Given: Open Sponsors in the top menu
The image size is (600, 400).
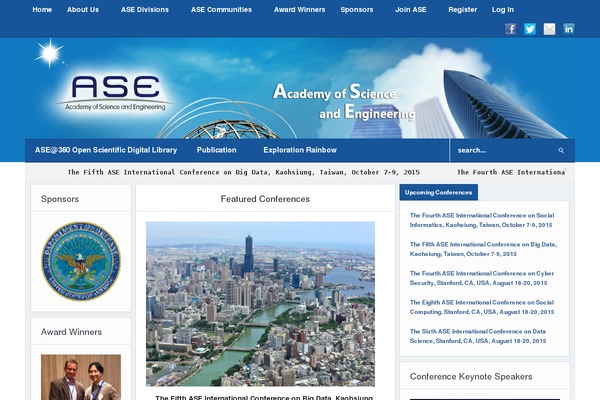Looking at the screenshot, I should point(357,10).
